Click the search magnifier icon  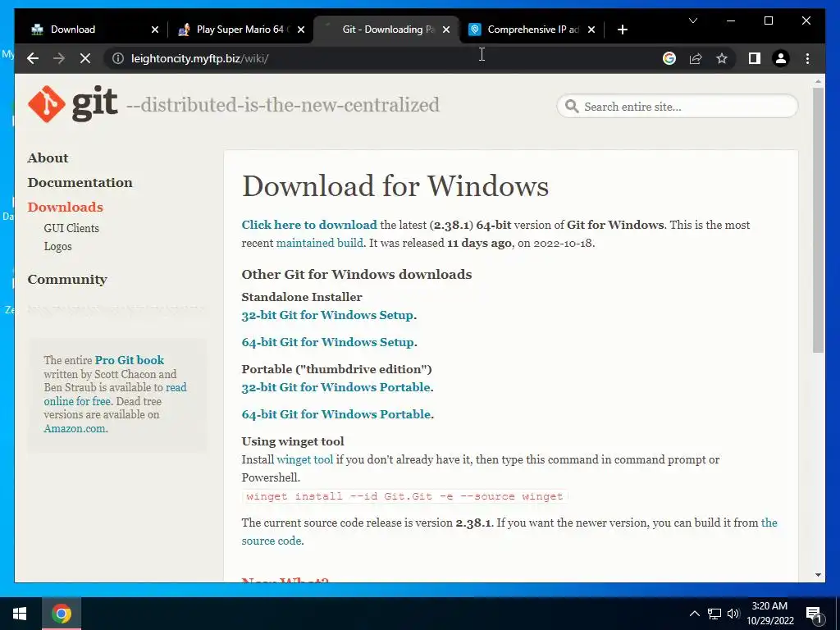pos(572,106)
